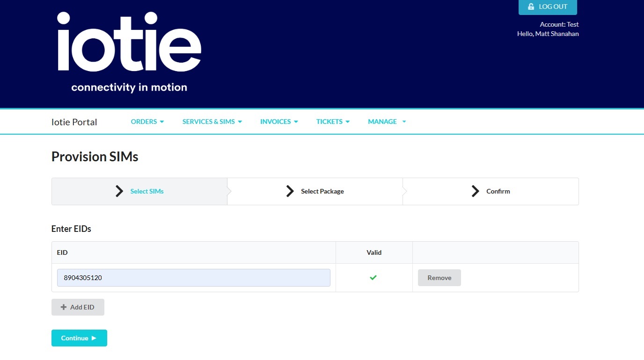This screenshot has width=644, height=360.
Task: Focus the EID input field
Action: (193, 278)
